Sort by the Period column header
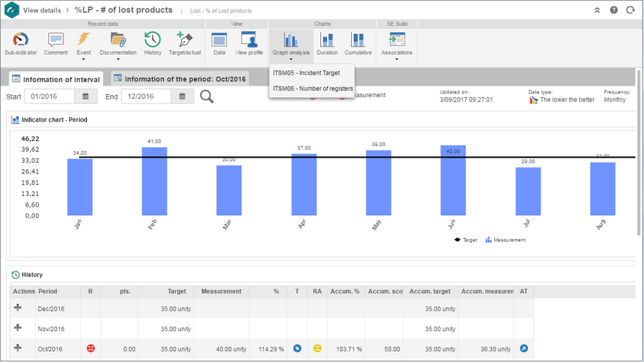The width and height of the screenshot is (644, 362). (58, 291)
